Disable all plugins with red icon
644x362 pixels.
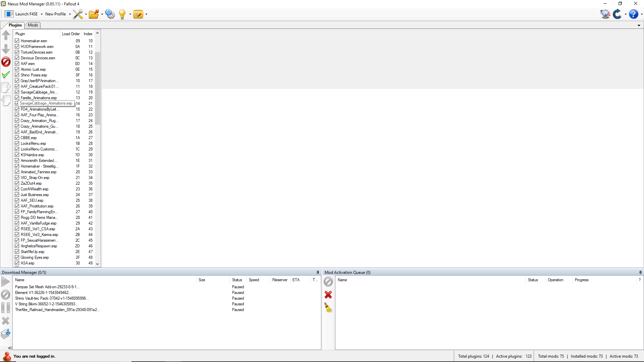point(6,62)
